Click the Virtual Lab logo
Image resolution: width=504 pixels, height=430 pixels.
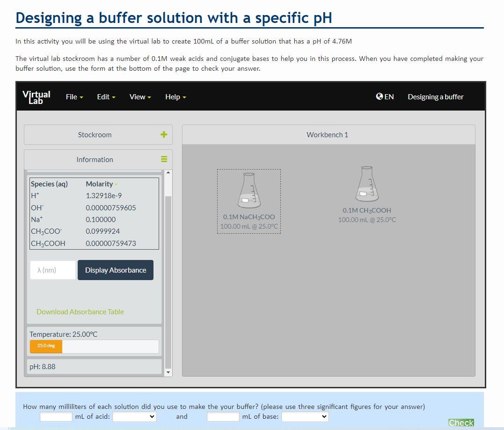click(36, 96)
